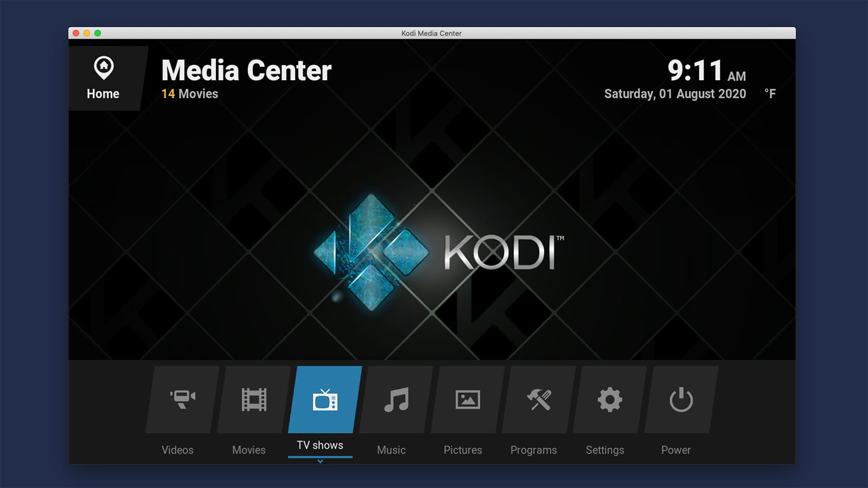Open the Videos camera icon tile
Image resolution: width=868 pixels, height=488 pixels.
click(x=183, y=400)
